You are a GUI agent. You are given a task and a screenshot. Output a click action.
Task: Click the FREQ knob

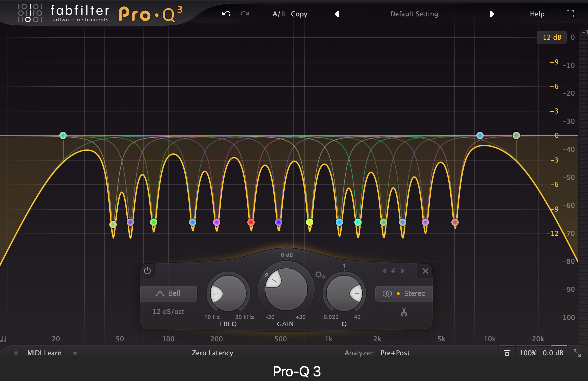(x=228, y=293)
